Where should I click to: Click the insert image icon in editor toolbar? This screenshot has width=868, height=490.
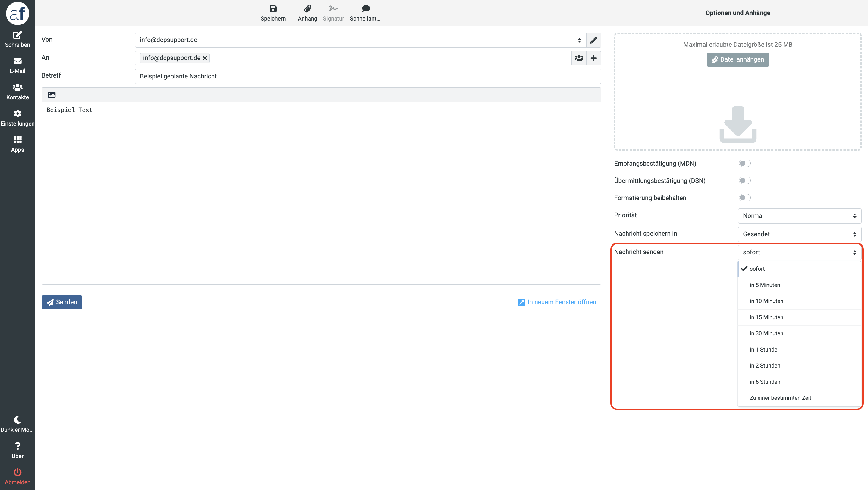tap(52, 95)
